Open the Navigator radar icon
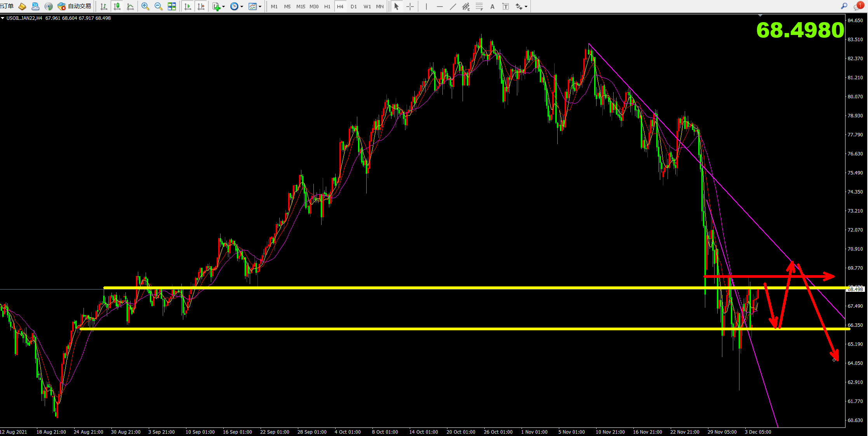This screenshot has height=436, width=868. (49, 6)
